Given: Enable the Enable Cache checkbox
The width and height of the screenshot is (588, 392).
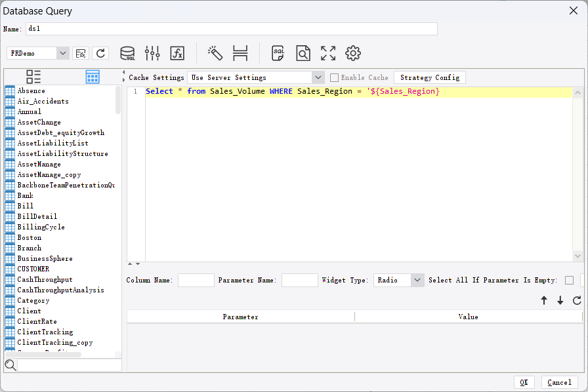Looking at the screenshot, I should coord(335,77).
